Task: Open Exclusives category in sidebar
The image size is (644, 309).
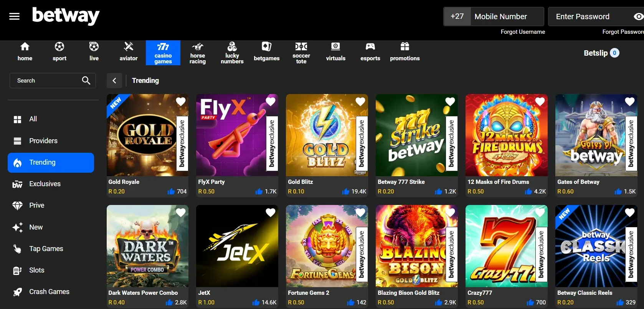Action: coord(51,184)
